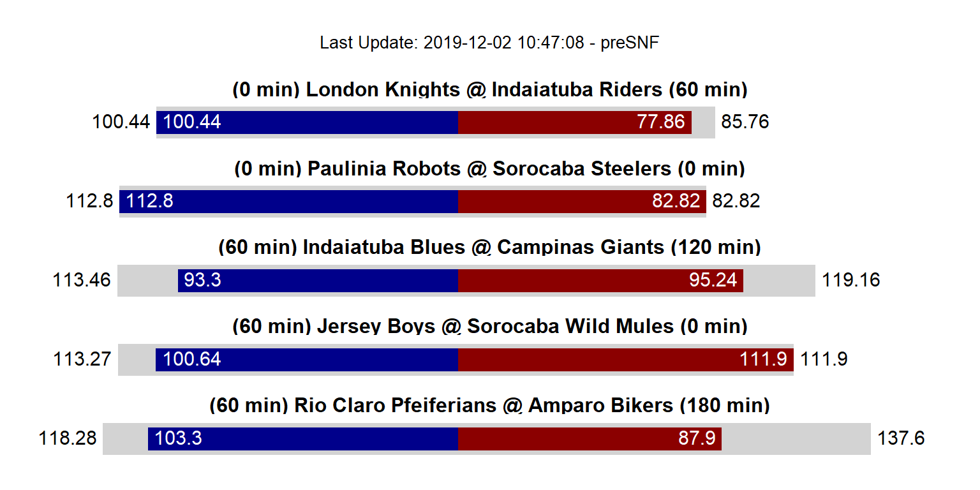Click the dark red bar containing white 82.82
Viewport: 980px width, 490px height.
coord(582,201)
